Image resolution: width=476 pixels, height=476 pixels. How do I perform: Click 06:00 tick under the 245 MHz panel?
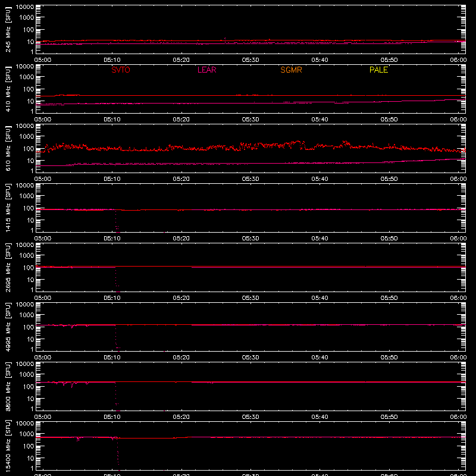click(458, 60)
